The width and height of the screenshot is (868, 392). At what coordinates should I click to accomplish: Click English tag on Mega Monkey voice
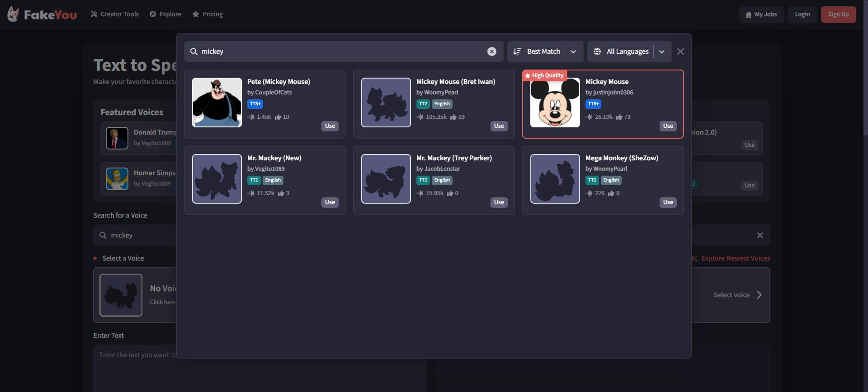611,180
